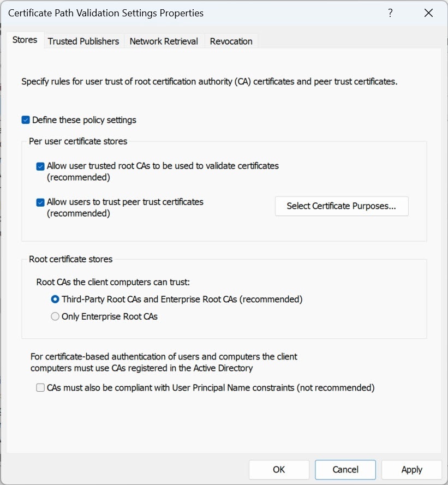
Task: Apply the policy settings
Action: pyautogui.click(x=411, y=470)
